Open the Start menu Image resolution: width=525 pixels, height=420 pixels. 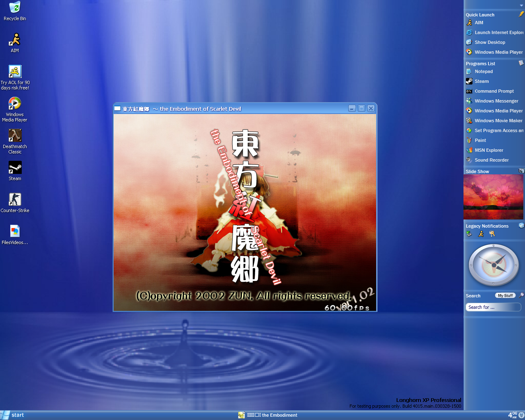[12, 415]
